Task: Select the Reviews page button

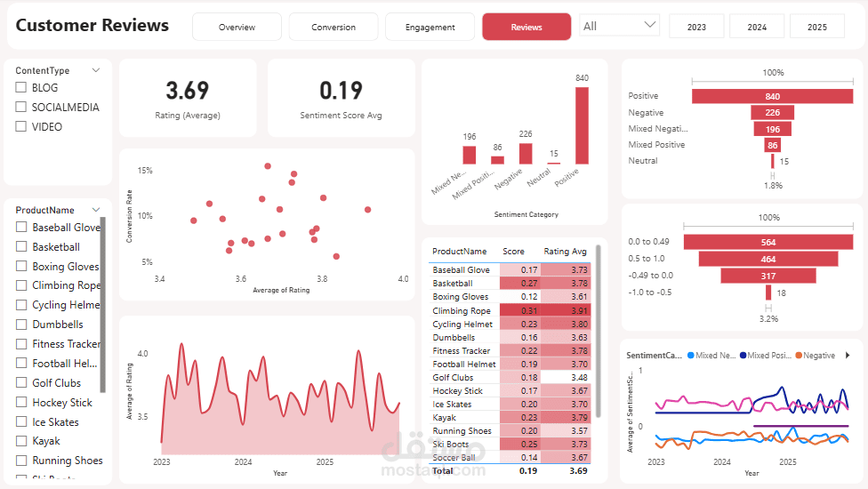Action: coord(526,27)
